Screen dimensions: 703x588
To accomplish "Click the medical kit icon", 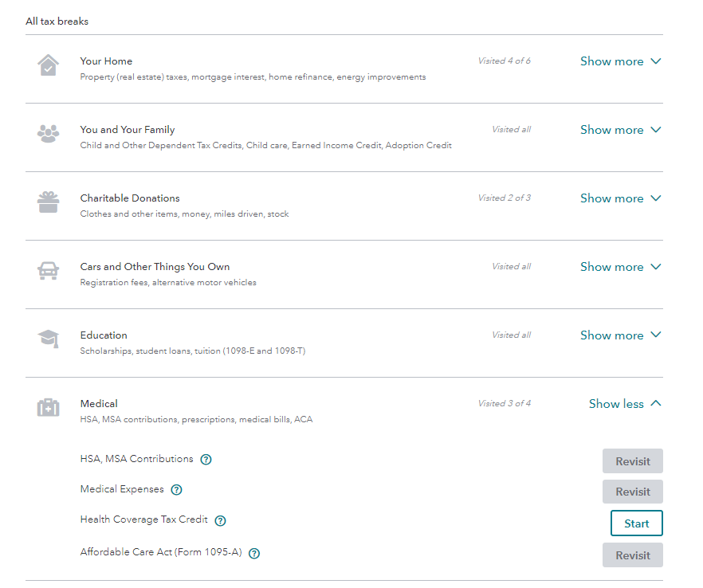I will (x=48, y=408).
